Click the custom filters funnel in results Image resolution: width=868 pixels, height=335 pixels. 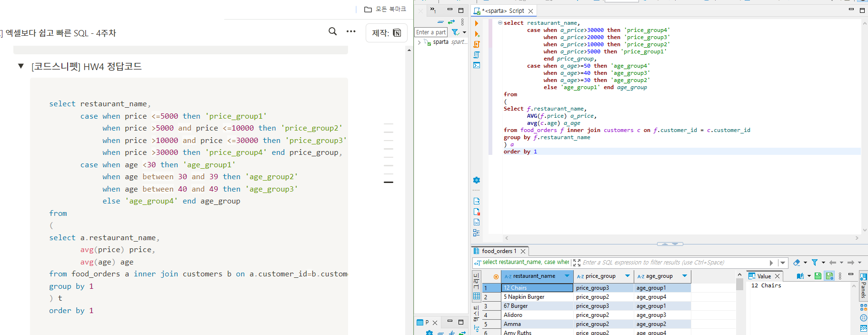point(815,263)
